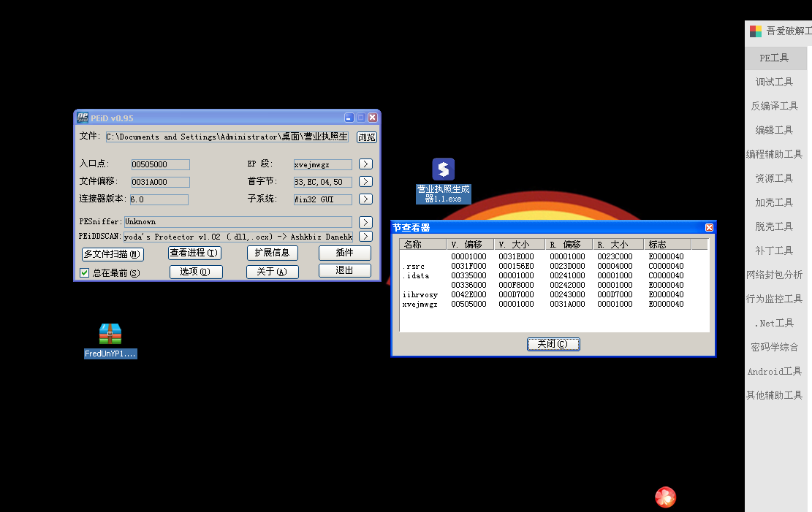The width and height of the screenshot is (812, 512).
Task: Click the 文件偏移 value field
Action: [161, 182]
